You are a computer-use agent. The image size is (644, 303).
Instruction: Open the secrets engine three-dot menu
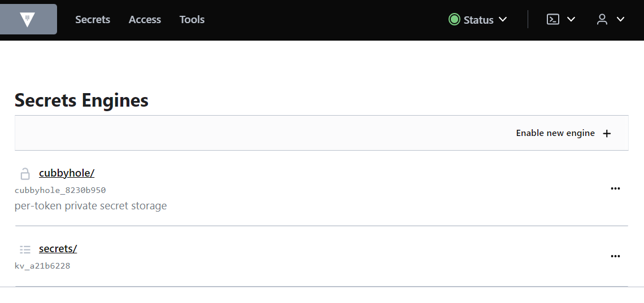coord(615,256)
